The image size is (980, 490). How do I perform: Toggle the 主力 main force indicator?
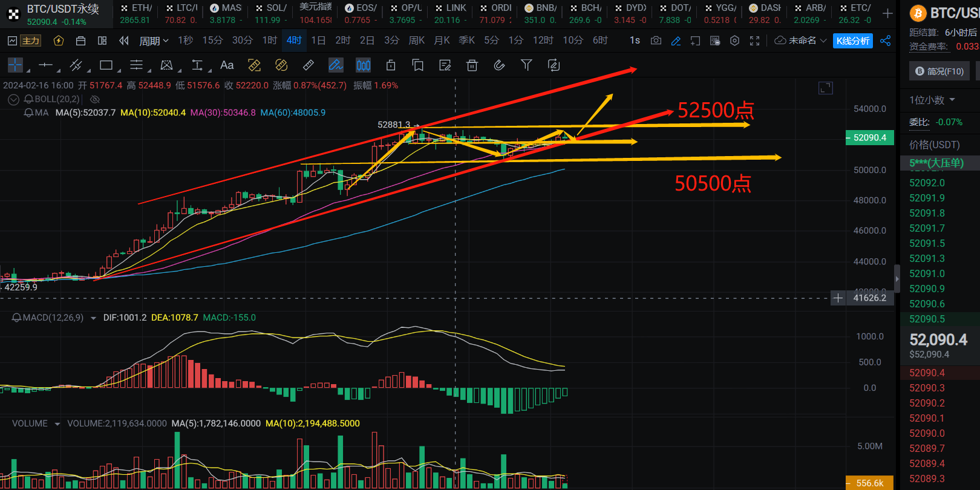click(30, 41)
